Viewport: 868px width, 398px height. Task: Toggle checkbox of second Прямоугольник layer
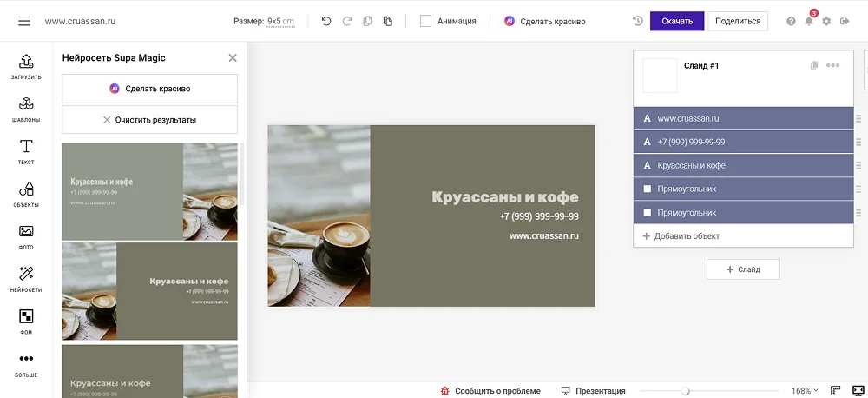pyautogui.click(x=648, y=212)
